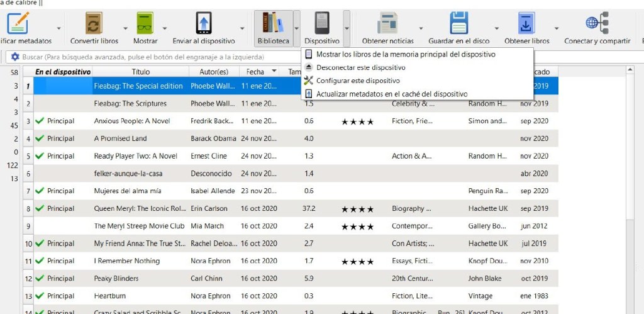
Task: Select the A Promised Land book row
Action: (x=120, y=138)
